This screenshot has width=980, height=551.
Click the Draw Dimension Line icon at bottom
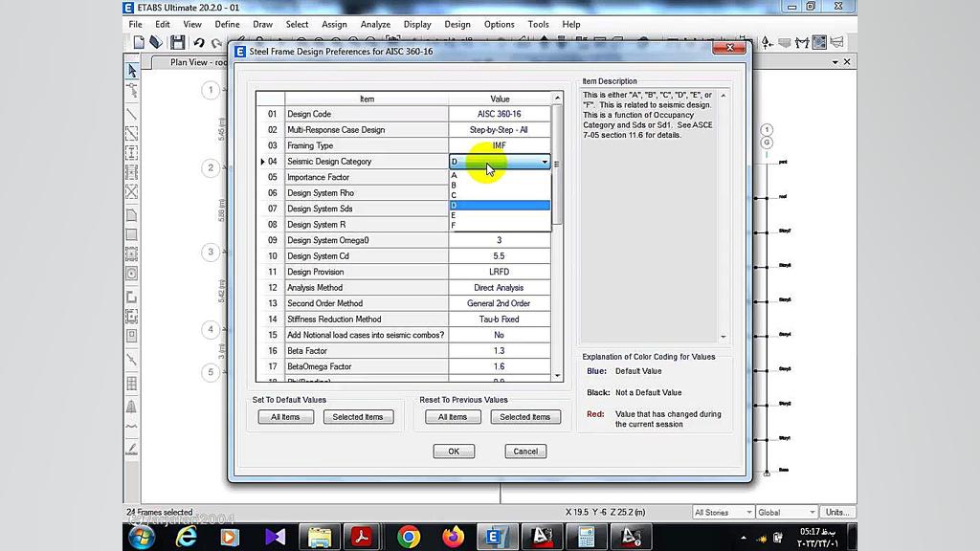[x=132, y=448]
